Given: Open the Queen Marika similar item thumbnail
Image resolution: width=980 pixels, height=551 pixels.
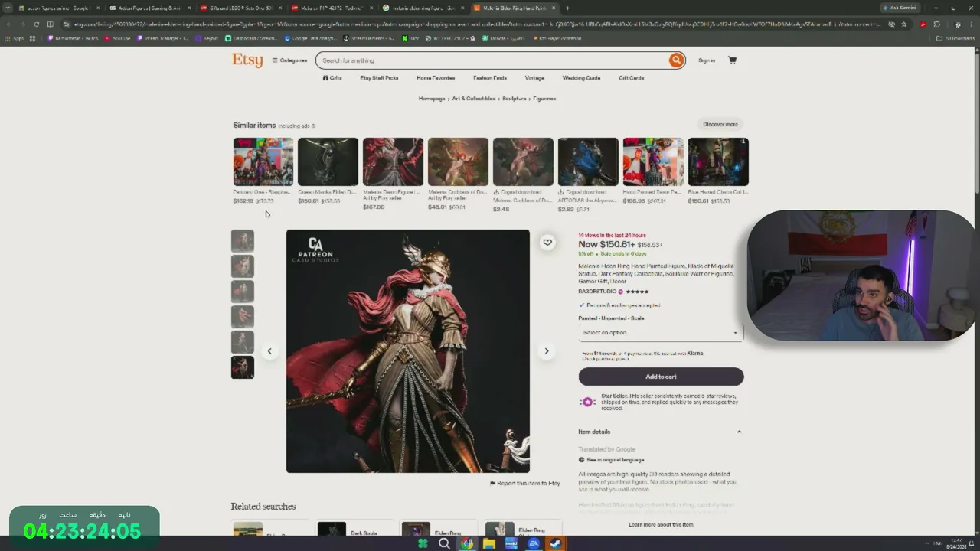Looking at the screenshot, I should coord(328,161).
